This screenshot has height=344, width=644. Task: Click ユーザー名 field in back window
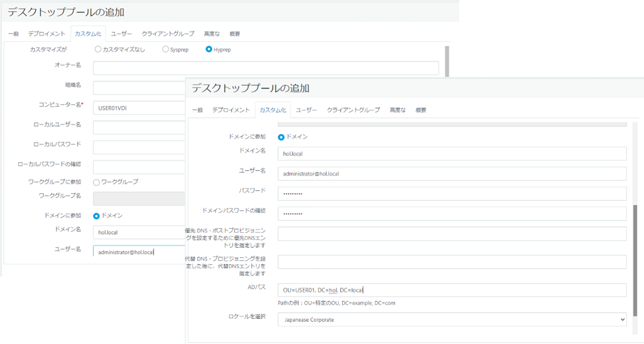tap(139, 251)
